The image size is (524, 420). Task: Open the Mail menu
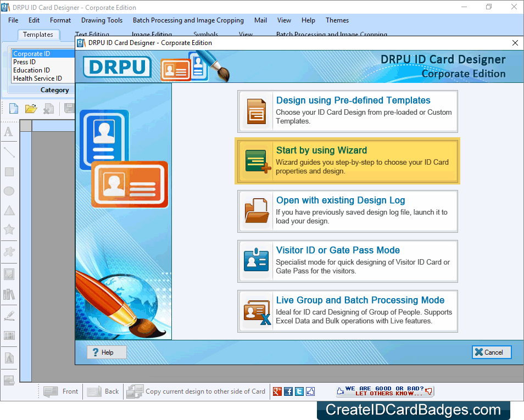pos(261,20)
